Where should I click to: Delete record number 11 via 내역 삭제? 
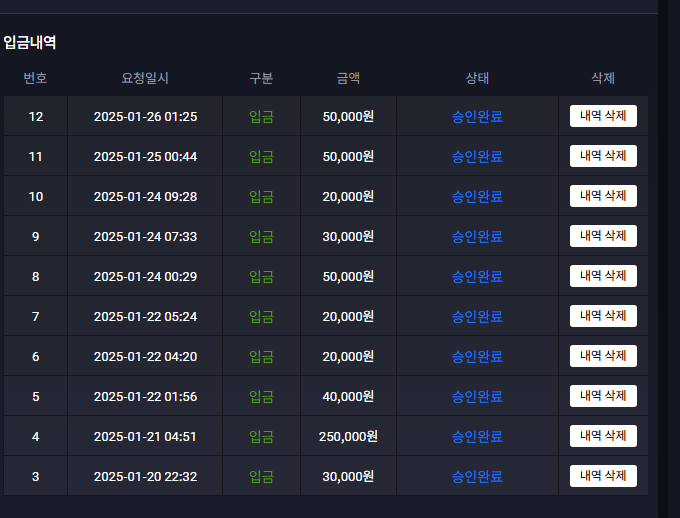pos(603,156)
